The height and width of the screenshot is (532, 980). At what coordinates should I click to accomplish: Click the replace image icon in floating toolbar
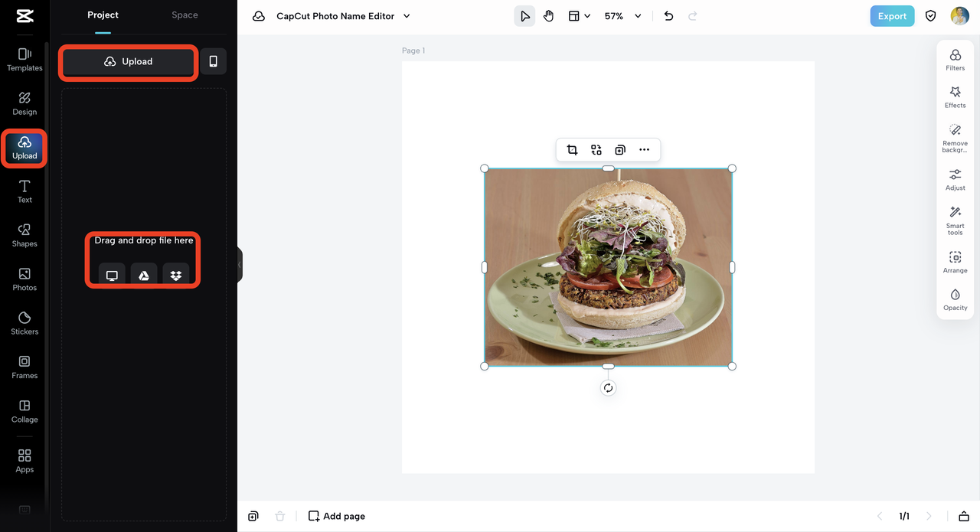tap(596, 150)
